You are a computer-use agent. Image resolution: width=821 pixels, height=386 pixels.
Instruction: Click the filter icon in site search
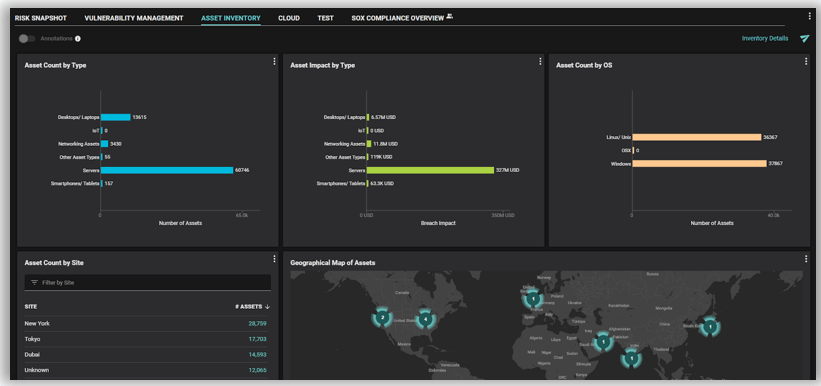(35, 282)
